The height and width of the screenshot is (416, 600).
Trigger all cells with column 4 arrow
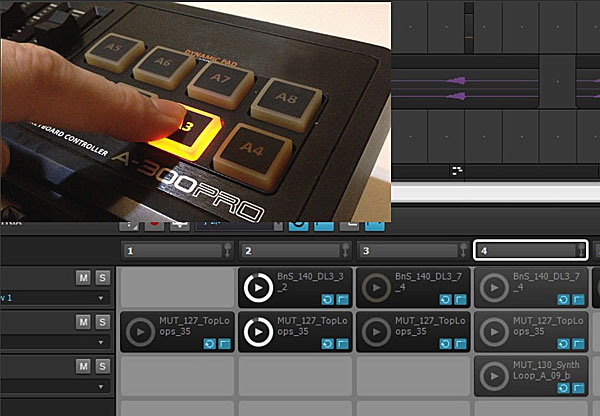pos(581,250)
